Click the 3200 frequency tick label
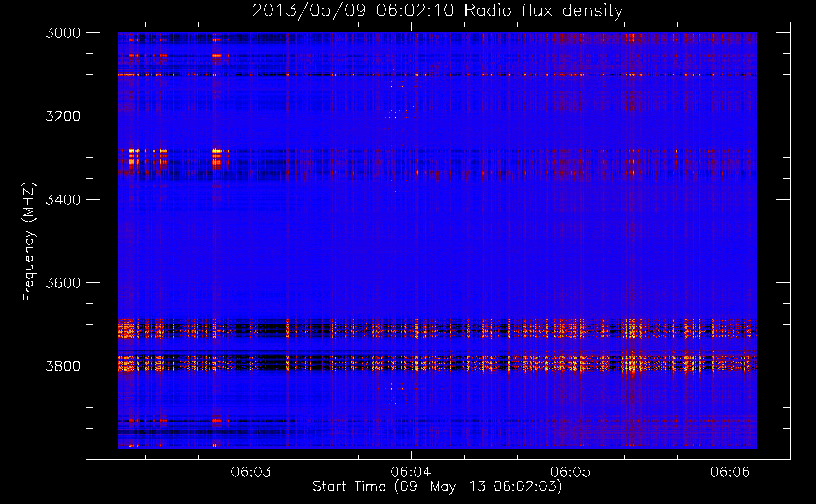Image resolution: width=816 pixels, height=504 pixels. (x=63, y=116)
